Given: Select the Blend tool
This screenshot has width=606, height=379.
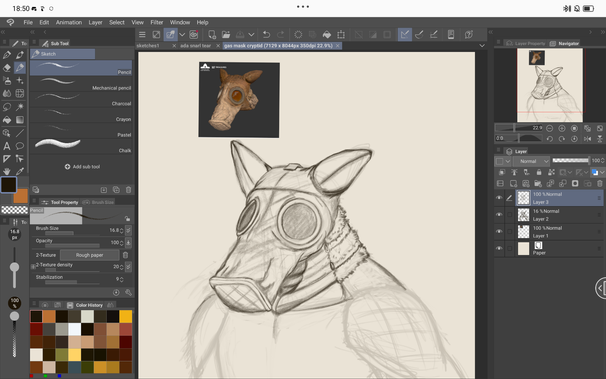Looking at the screenshot, I should point(7,93).
